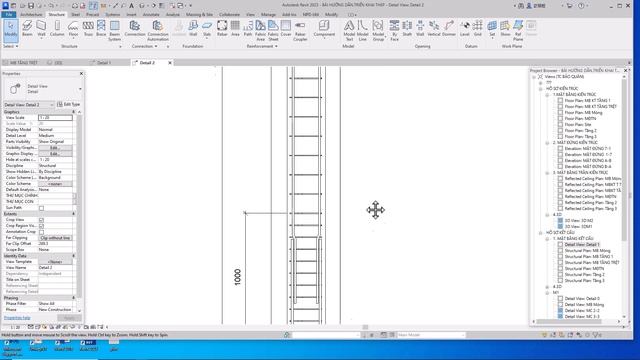Open the Detail View Detail 2 instance dropdown
640x360 pixels.
point(51,105)
